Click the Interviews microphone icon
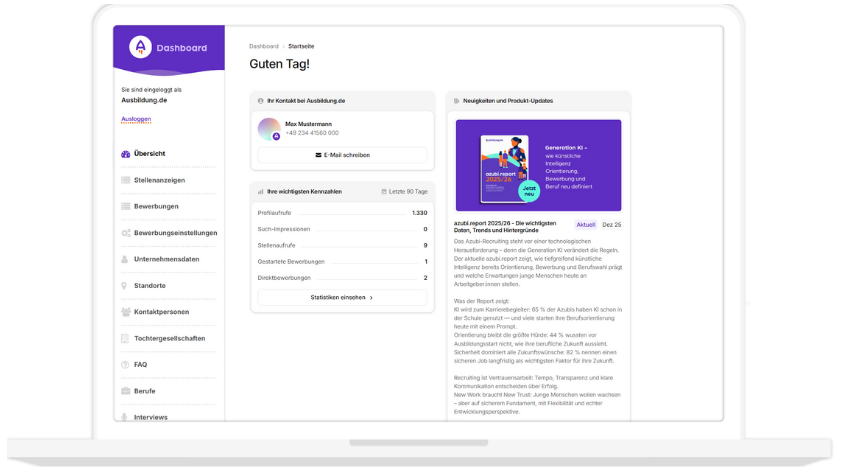Viewport: 854px width, 472px height. [124, 417]
